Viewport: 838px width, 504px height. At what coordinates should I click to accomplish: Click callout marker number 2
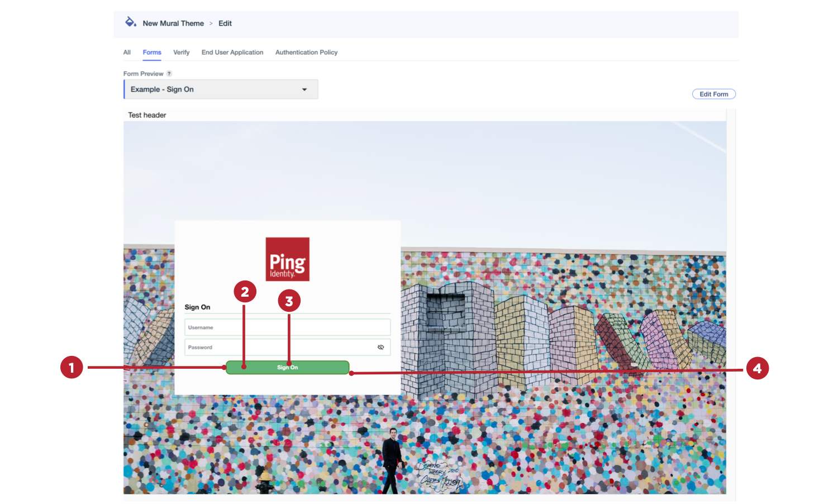click(x=245, y=291)
